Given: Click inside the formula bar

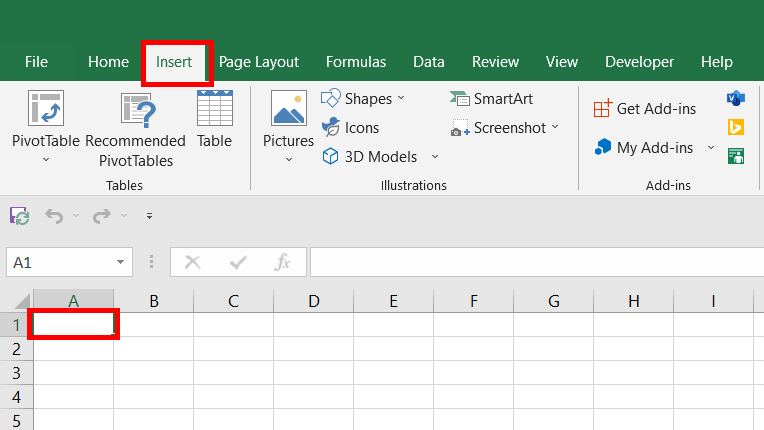Looking at the screenshot, I should click(535, 262).
